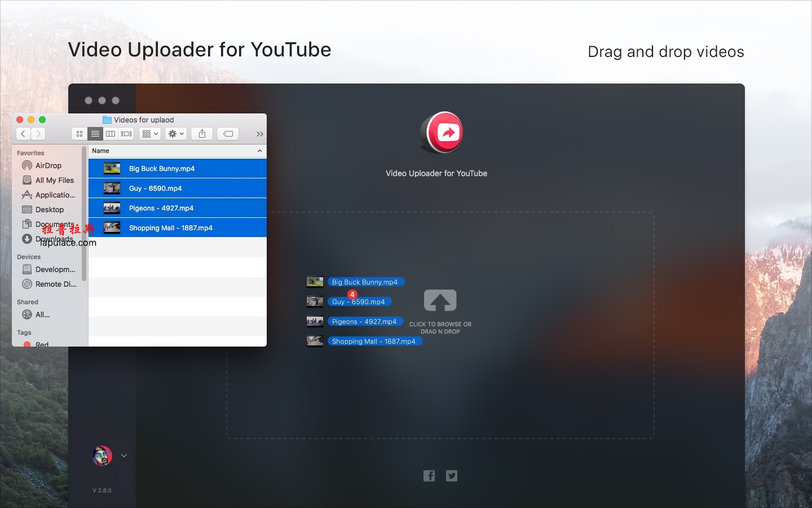
Task: Switch Finder to column view
Action: (111, 134)
